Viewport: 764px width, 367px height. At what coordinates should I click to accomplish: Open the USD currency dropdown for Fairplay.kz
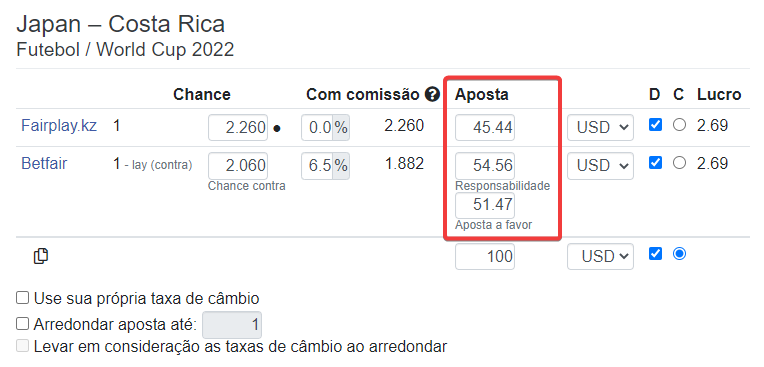(x=600, y=128)
